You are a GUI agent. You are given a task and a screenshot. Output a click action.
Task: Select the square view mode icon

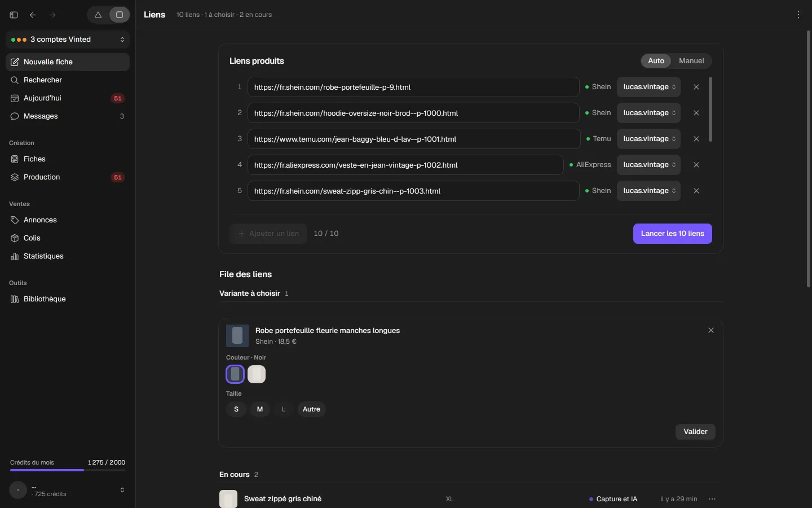[x=120, y=15]
